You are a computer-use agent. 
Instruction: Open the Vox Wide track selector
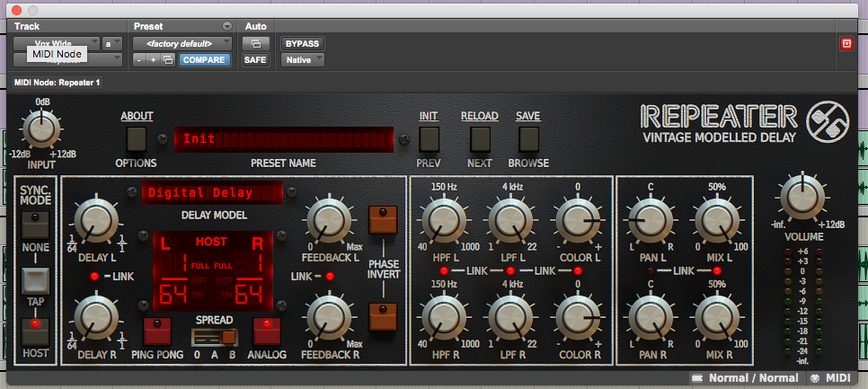[x=57, y=44]
